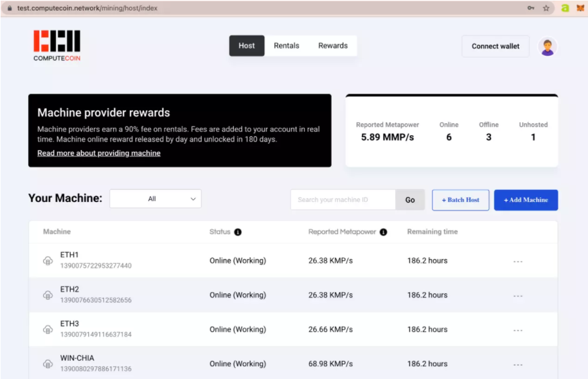
Task: Click the Reported Metapower info icon
Action: coord(384,232)
